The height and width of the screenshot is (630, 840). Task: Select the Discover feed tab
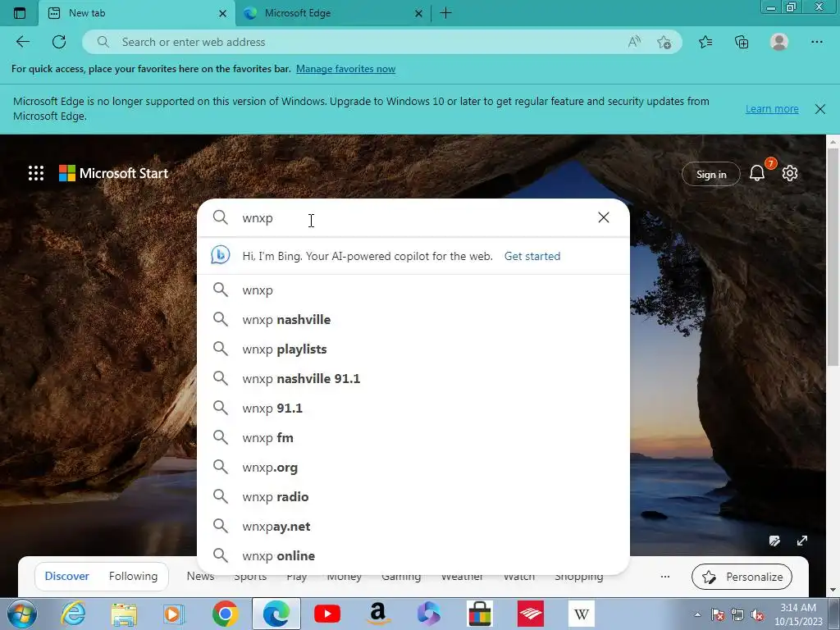click(67, 576)
